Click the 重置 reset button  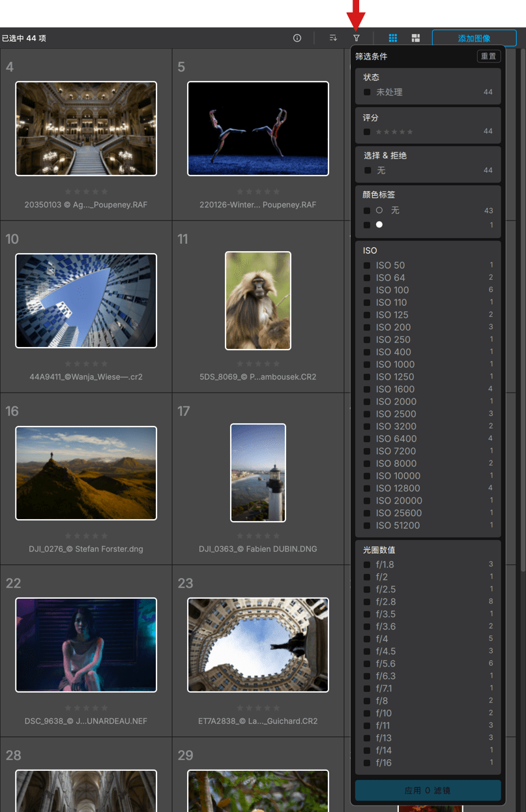(488, 57)
